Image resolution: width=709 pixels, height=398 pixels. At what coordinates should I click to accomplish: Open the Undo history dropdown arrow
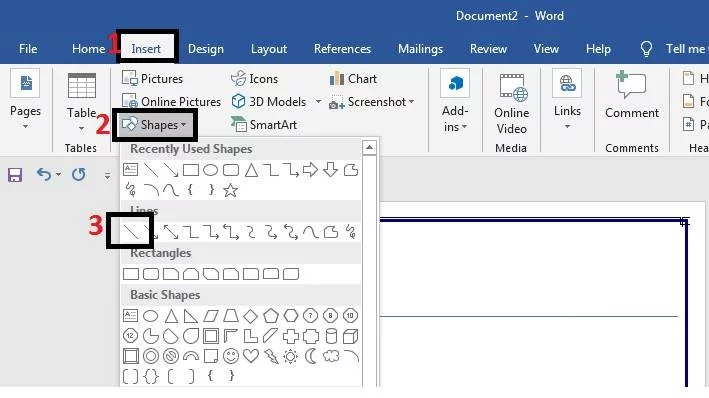58,174
